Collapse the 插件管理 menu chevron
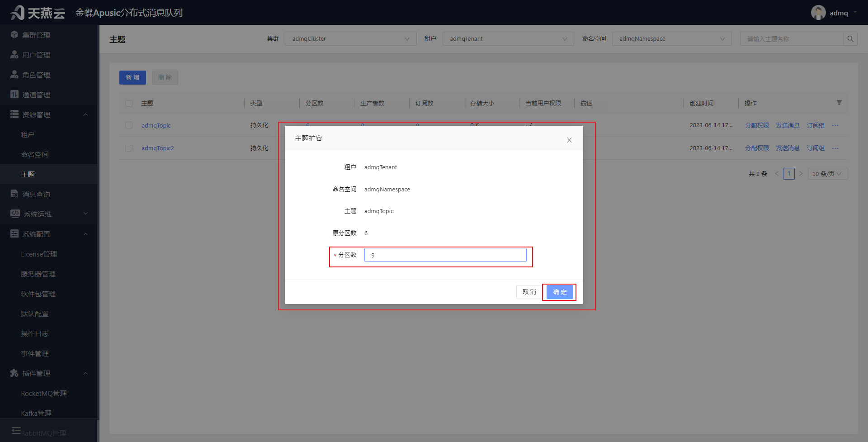 [x=85, y=373]
